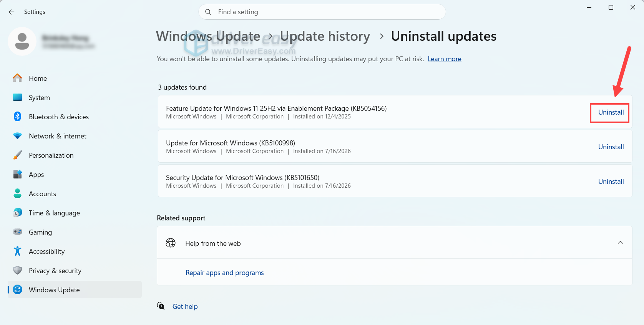The image size is (644, 325).
Task: Open Personalization settings
Action: point(75,155)
